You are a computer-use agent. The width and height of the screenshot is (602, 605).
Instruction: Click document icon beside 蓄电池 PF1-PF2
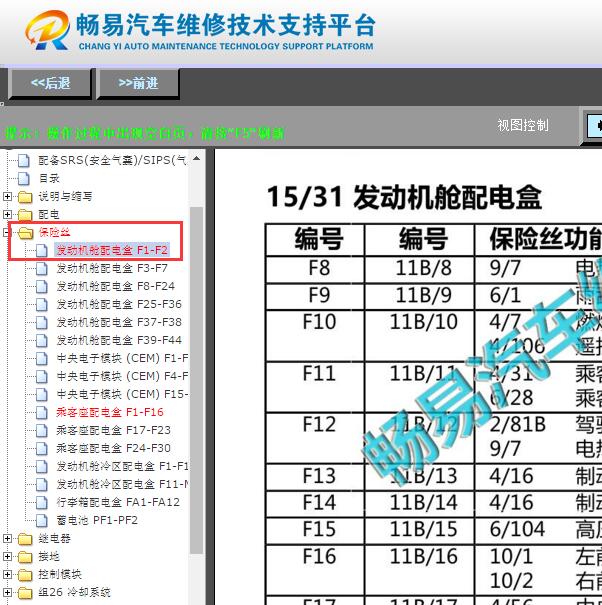(42, 521)
